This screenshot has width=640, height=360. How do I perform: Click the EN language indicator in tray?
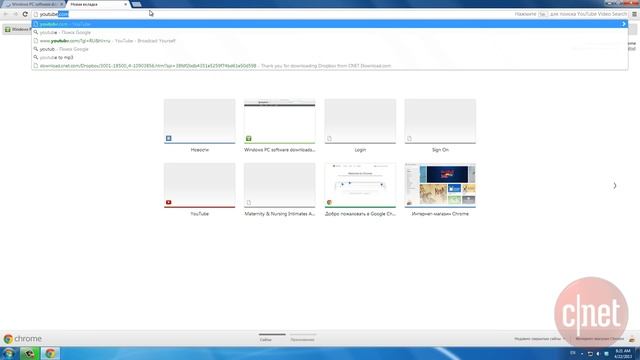(573, 353)
